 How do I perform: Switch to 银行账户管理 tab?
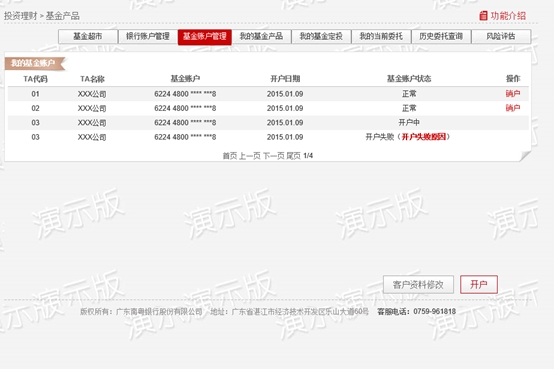click(148, 36)
